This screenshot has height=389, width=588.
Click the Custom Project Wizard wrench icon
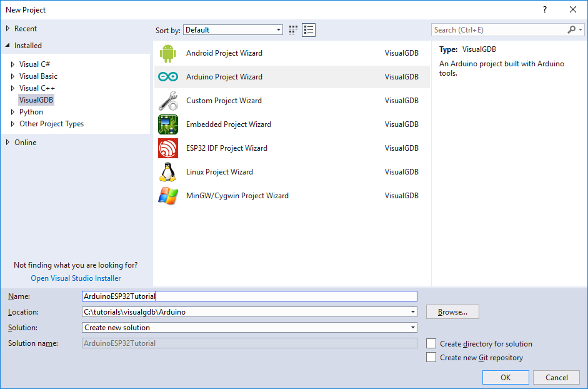[x=167, y=101]
